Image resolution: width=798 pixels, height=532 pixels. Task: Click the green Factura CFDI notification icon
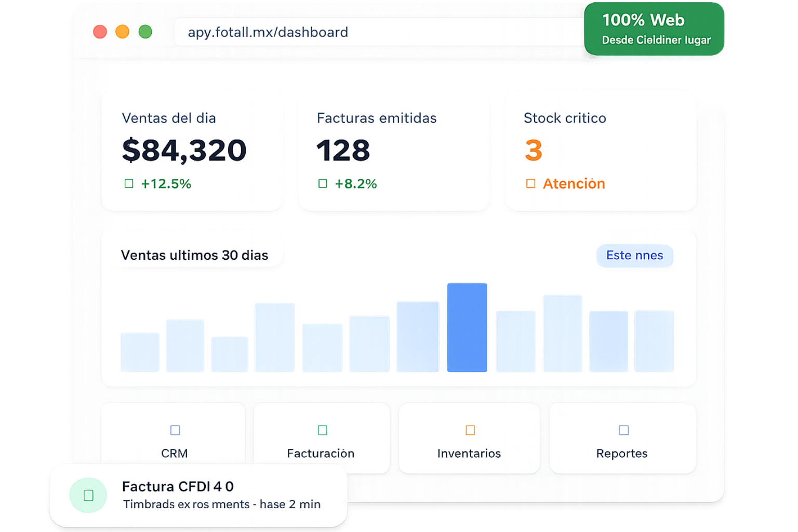coord(88,495)
